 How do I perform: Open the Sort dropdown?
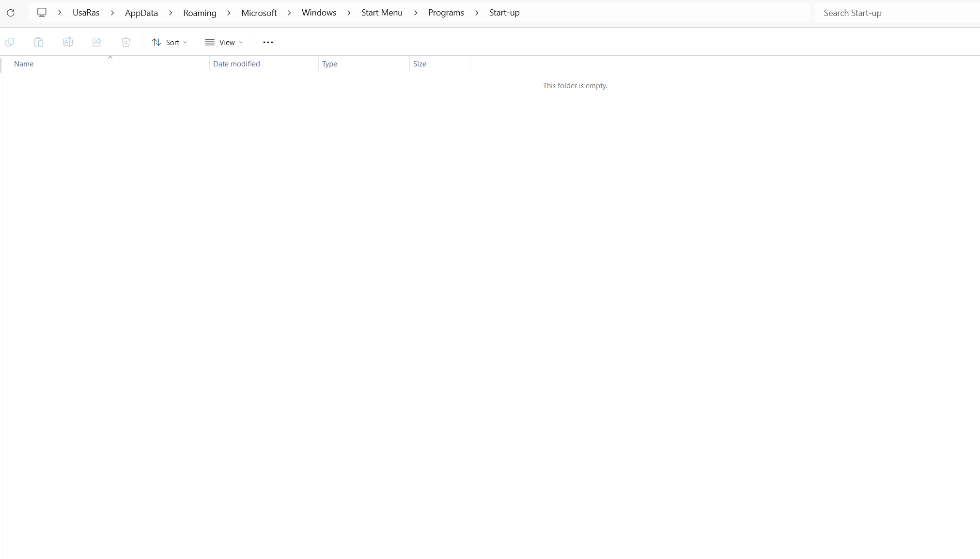tap(169, 43)
